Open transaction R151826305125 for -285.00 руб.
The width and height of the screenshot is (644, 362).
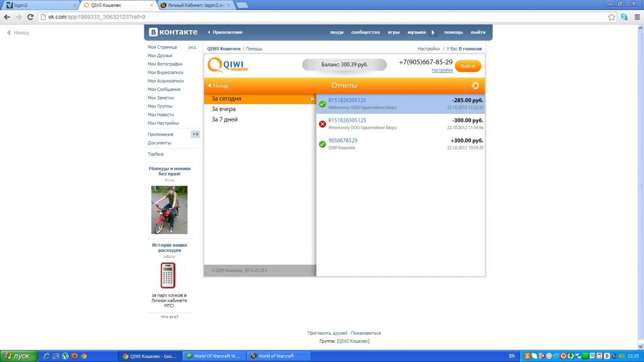click(x=347, y=100)
